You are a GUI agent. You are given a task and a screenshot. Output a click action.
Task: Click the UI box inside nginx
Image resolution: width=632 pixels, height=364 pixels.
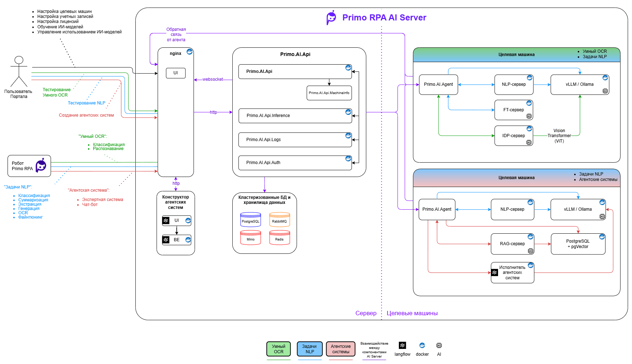[176, 73]
